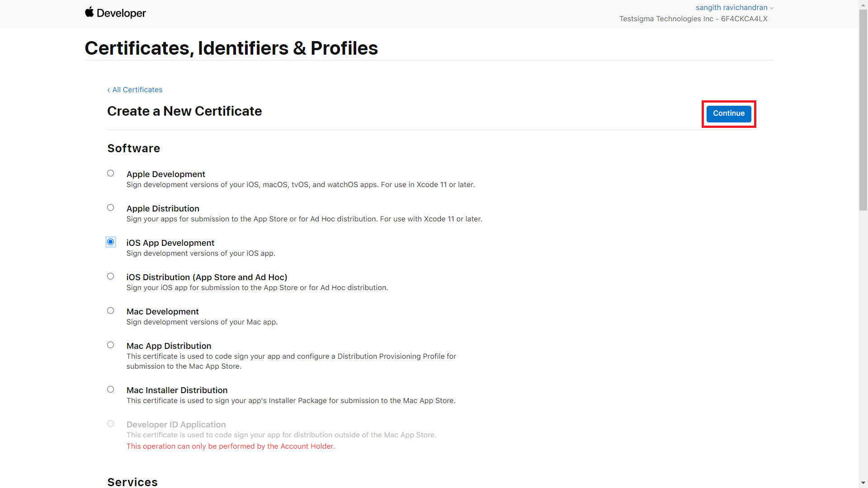This screenshot has width=868, height=488.
Task: Select the Mac Installer Distribution option
Action: 110,389
